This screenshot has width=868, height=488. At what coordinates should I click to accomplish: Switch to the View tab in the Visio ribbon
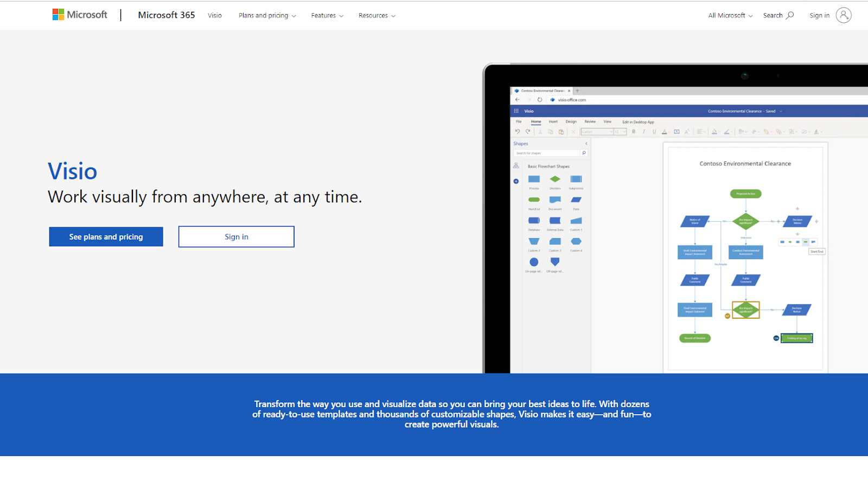(x=608, y=121)
